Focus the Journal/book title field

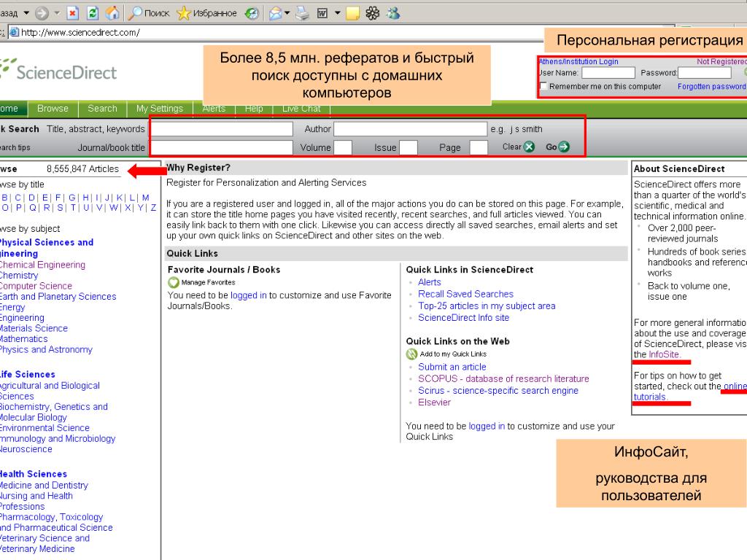(222, 147)
